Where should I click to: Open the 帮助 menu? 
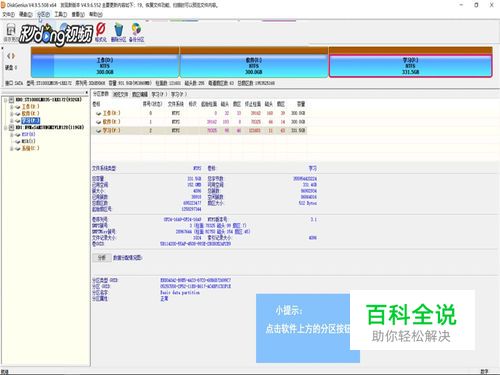click(x=95, y=14)
